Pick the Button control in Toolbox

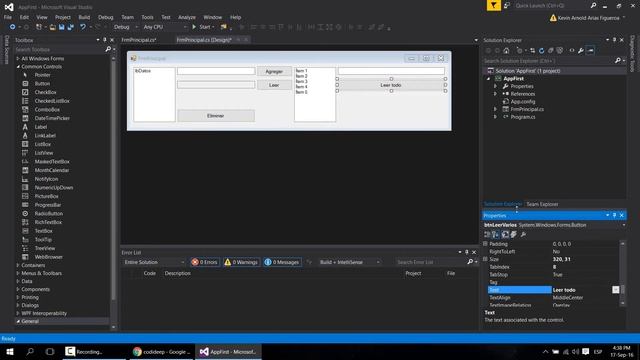(42, 84)
